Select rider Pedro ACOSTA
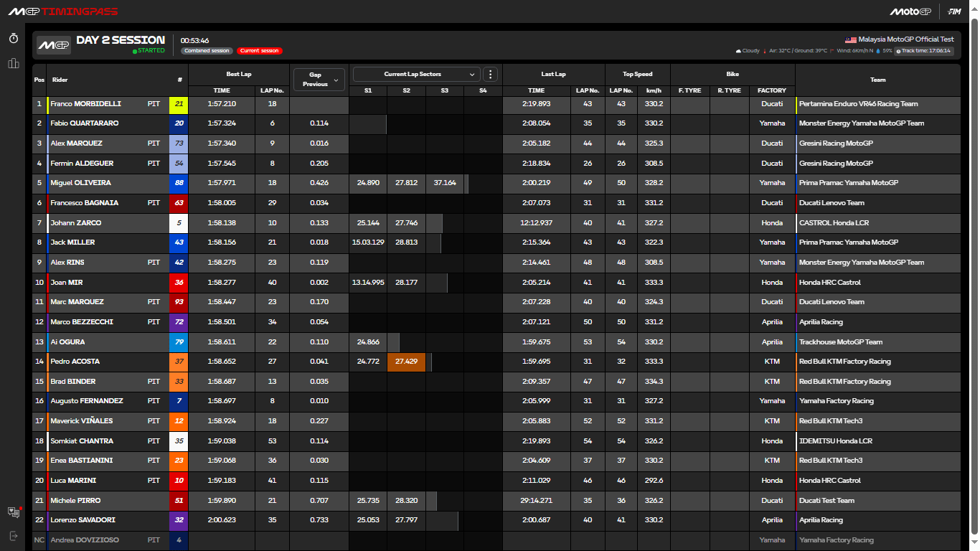This screenshot has width=980, height=551. pos(75,362)
